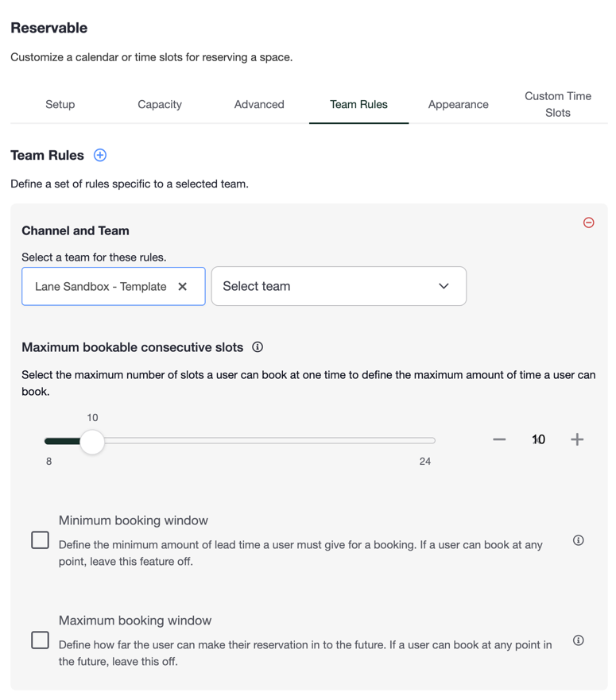
Task: Open the Lane Sandbox - Template channel selector
Action: (114, 287)
